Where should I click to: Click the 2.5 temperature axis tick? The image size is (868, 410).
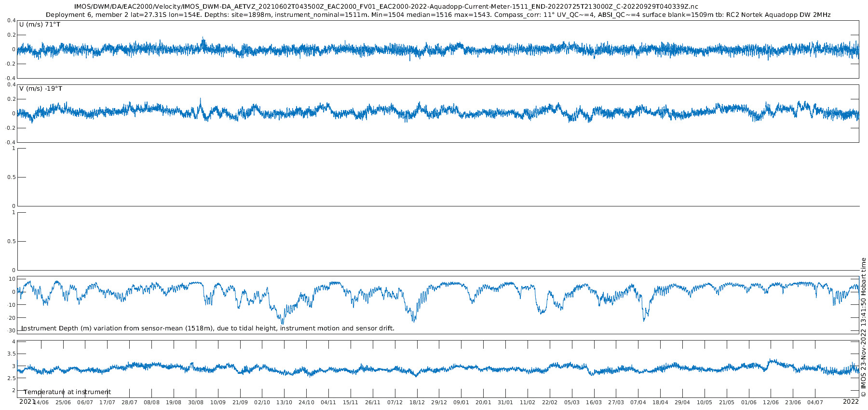pyautogui.click(x=12, y=378)
